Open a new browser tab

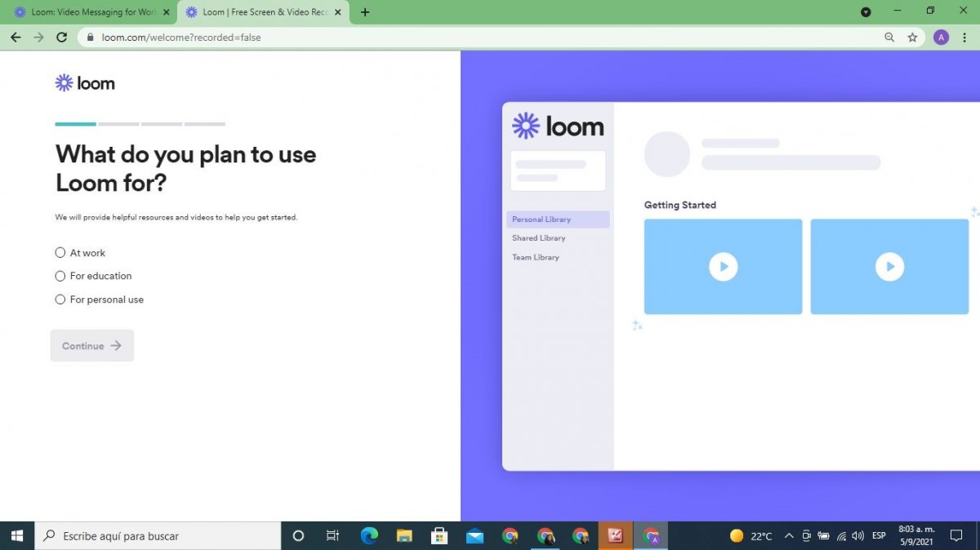365,12
